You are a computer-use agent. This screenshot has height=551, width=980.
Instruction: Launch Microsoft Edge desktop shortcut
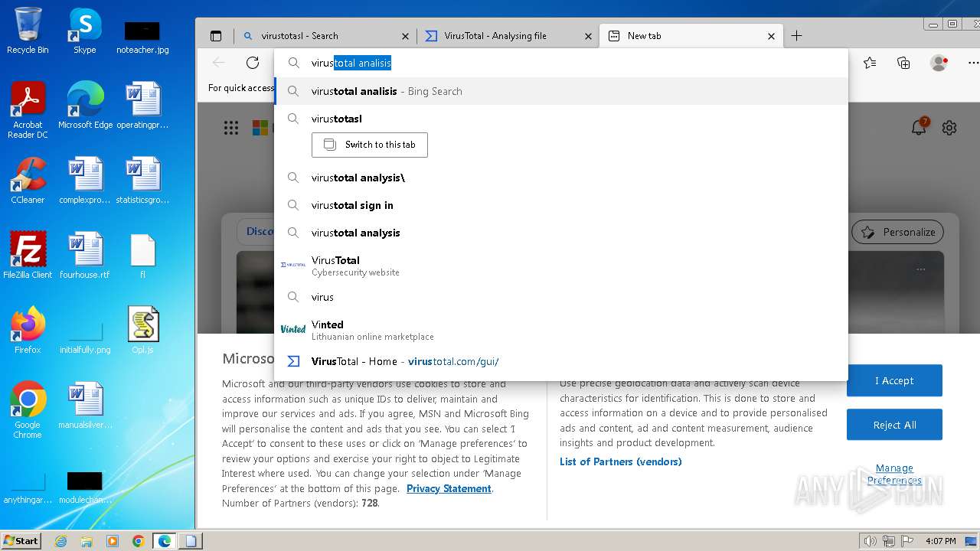85,105
